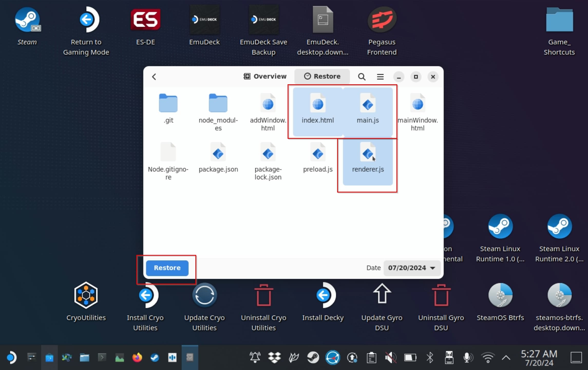Select the node_modules folder
The image size is (588, 370).
218,112
